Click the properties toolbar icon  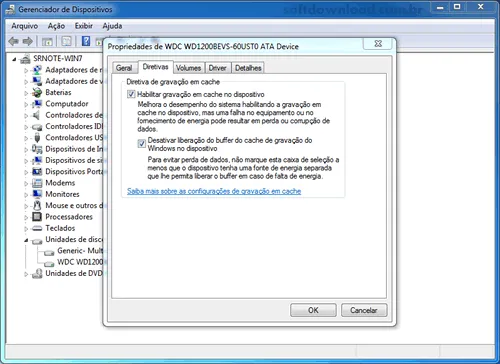tap(66, 41)
